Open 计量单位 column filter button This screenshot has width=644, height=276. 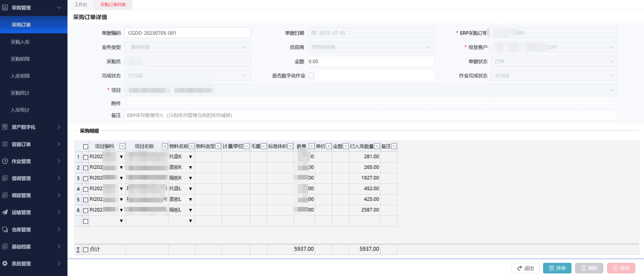pyautogui.click(x=247, y=146)
